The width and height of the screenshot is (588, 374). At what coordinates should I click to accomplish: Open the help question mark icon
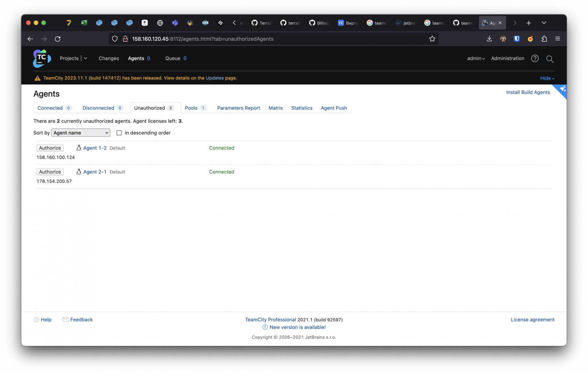535,58
